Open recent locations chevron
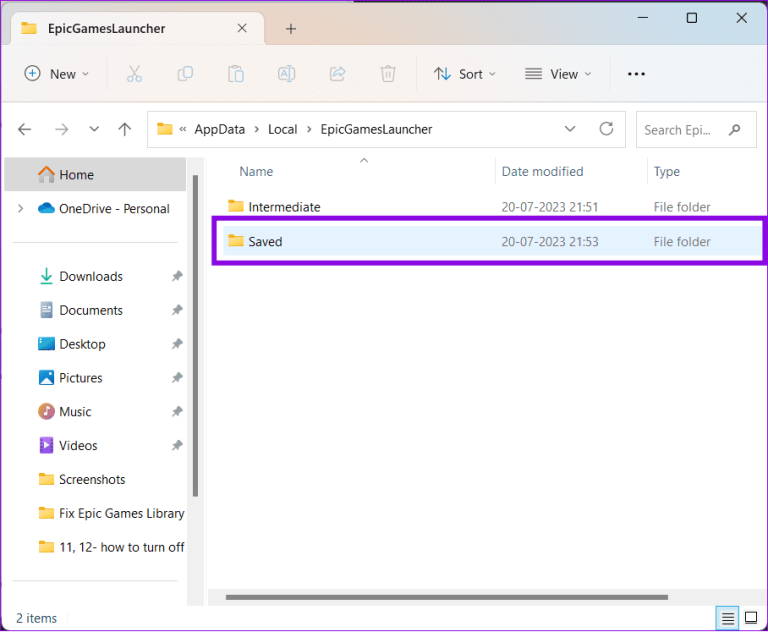 click(x=94, y=129)
